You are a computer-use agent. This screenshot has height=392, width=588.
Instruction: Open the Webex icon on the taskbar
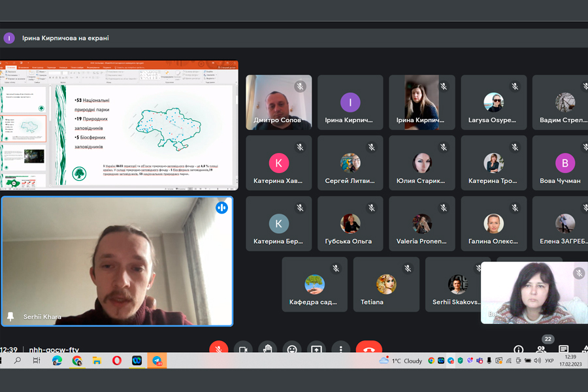tap(137, 361)
